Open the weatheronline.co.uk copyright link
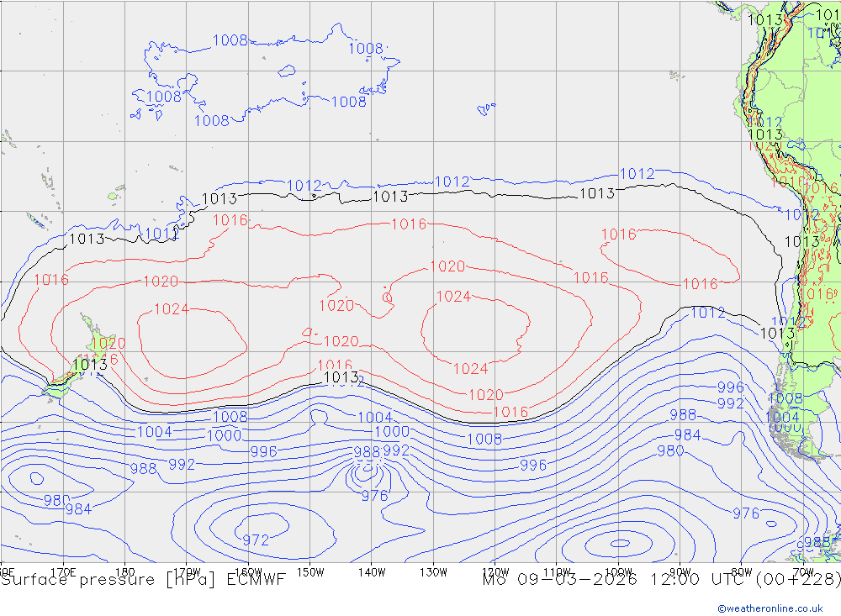841x616 pixels. point(770,608)
